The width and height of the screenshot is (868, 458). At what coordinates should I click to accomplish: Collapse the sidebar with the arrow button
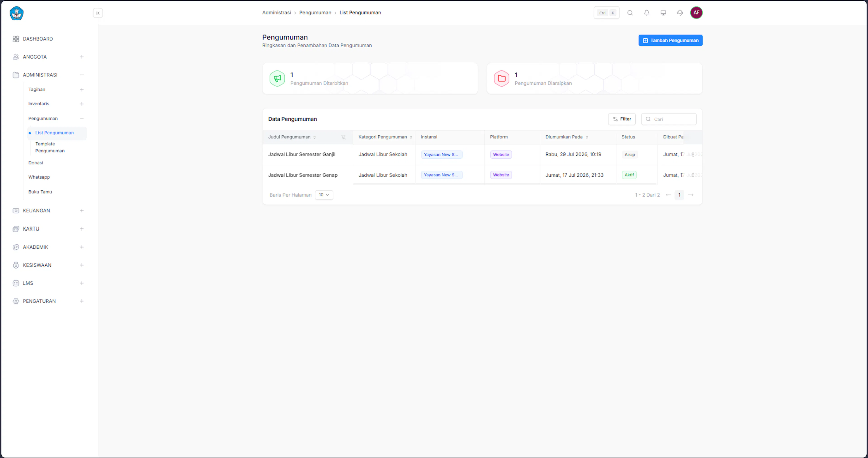pyautogui.click(x=98, y=13)
